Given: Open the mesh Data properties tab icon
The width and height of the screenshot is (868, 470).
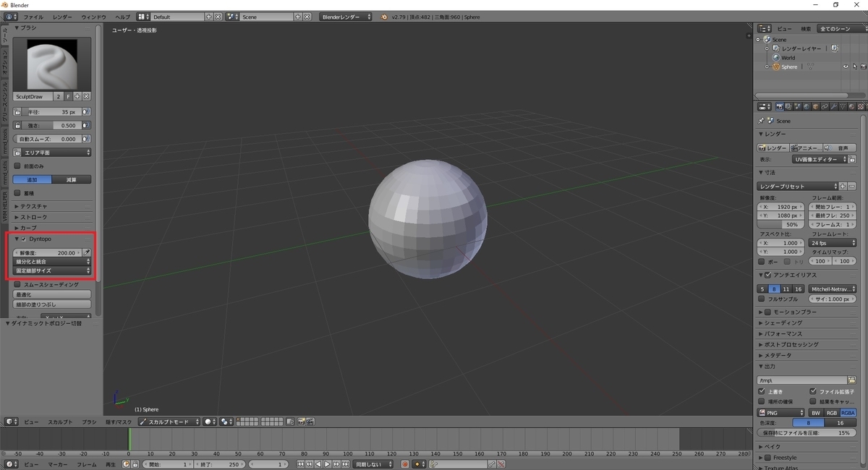Looking at the screenshot, I should (843, 107).
